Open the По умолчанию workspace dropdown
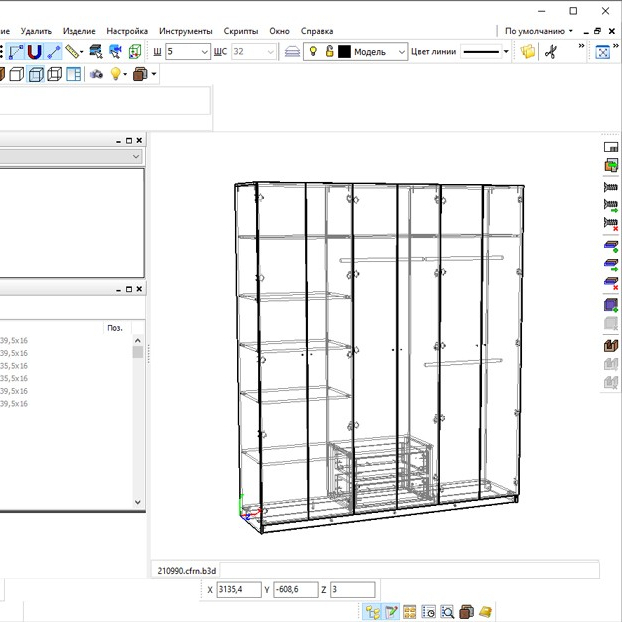The height and width of the screenshot is (622, 622). [539, 31]
